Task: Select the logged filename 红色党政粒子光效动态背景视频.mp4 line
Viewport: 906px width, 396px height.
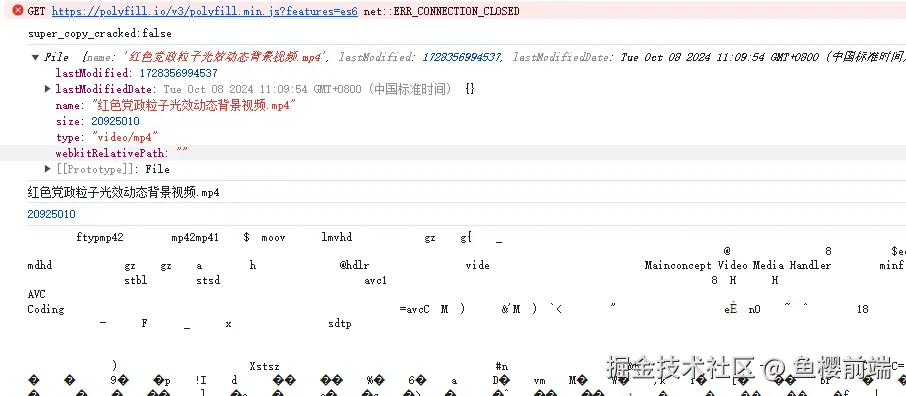Action: 124,193
